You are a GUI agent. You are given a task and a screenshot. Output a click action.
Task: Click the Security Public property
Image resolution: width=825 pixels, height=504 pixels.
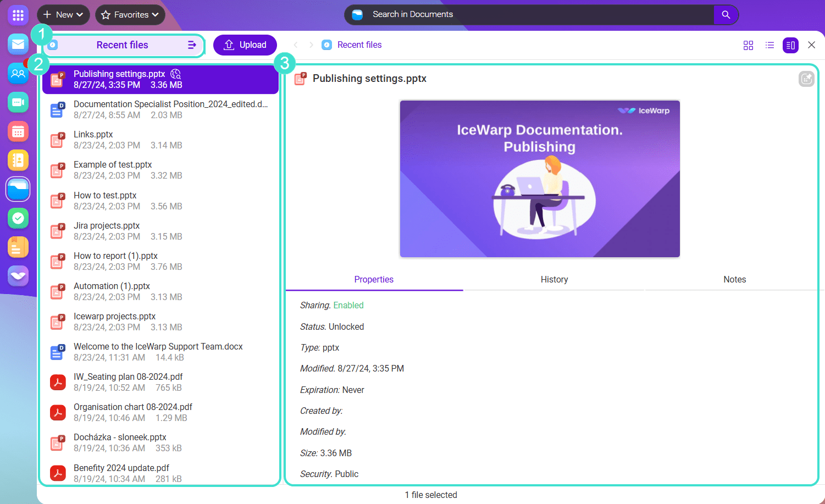pos(329,474)
